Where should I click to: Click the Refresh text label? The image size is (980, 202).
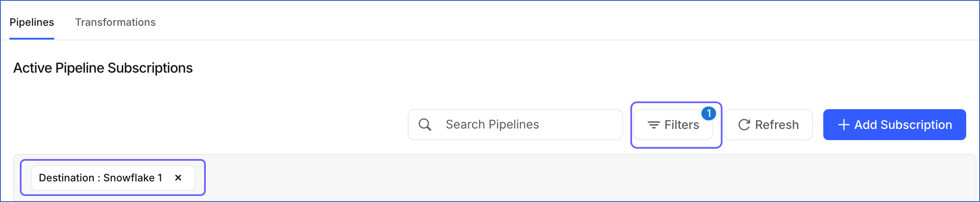[x=777, y=125]
